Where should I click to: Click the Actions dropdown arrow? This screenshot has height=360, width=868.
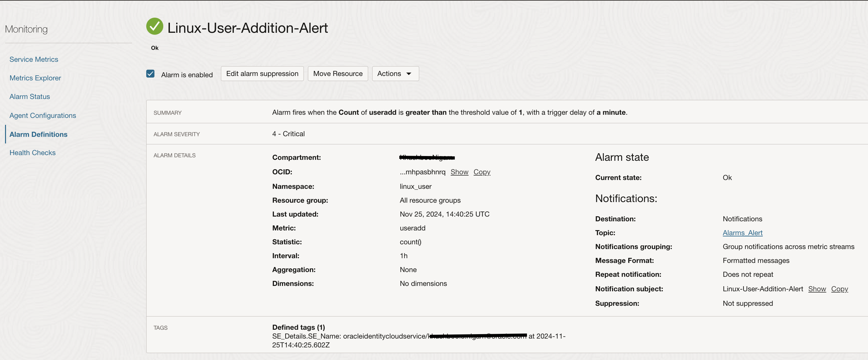[409, 74]
